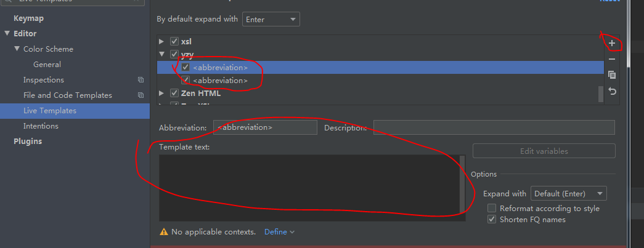Select General under Color Scheme
Viewport: 644px width, 248px height.
[47, 65]
